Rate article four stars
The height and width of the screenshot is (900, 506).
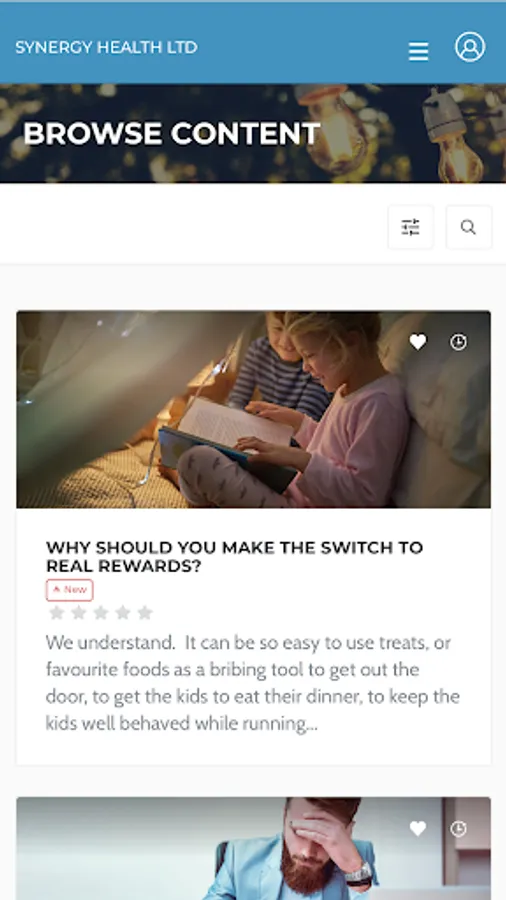click(x=123, y=613)
